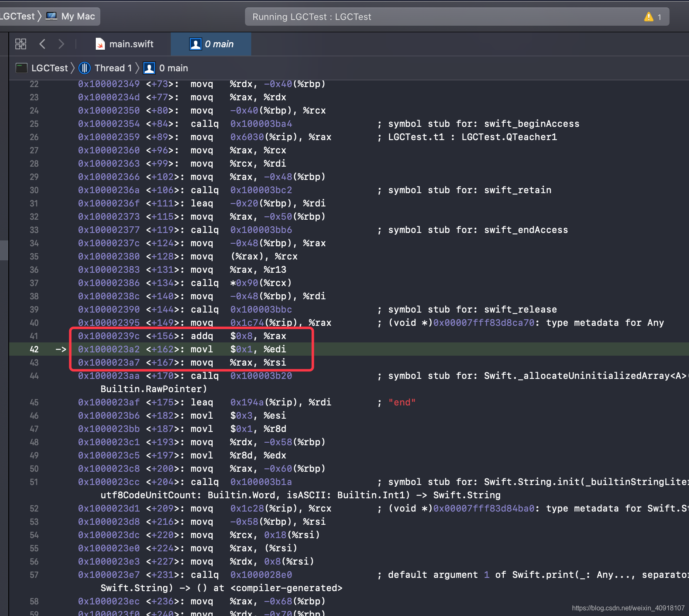Click the LGCTest terminal icon in jump bar
689x616 pixels.
point(22,68)
